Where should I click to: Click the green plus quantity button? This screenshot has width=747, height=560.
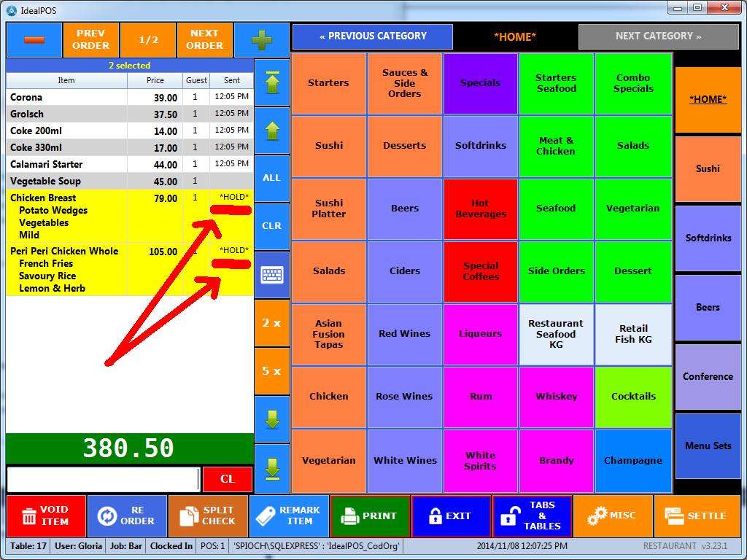pos(260,40)
